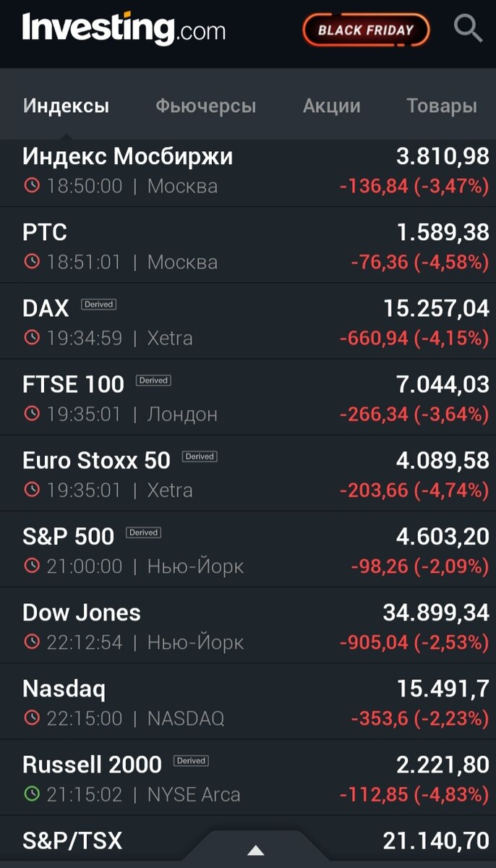Tap the clock icon on the РТС row
Viewport: 496px width, 868px height.
coord(31,263)
